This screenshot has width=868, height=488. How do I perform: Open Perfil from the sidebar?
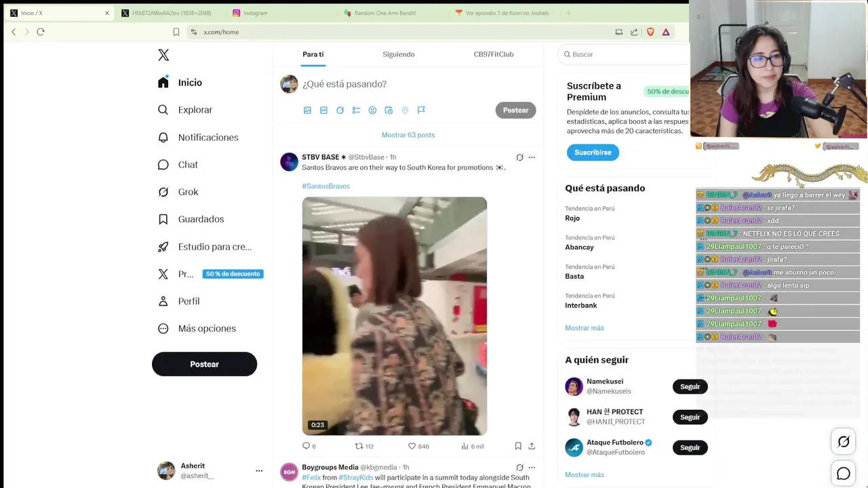(179, 301)
